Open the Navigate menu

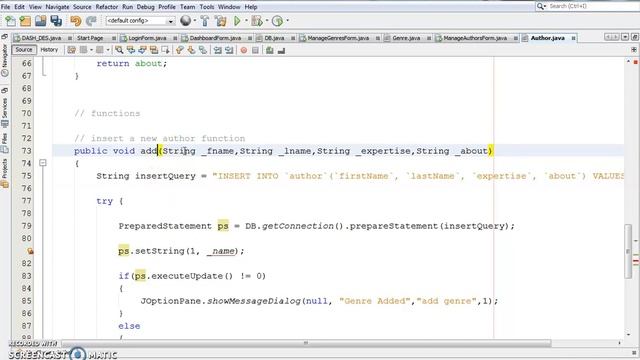[x=57, y=7]
